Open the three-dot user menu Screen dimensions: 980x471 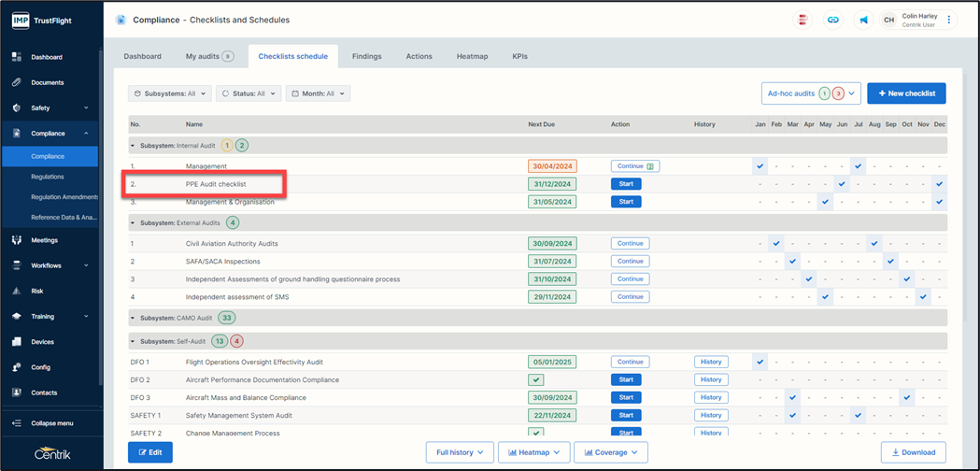click(949, 20)
